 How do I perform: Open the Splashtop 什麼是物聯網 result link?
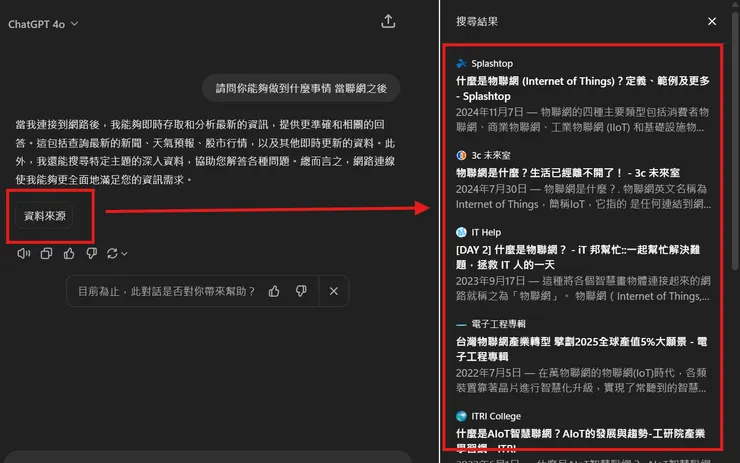[583, 88]
